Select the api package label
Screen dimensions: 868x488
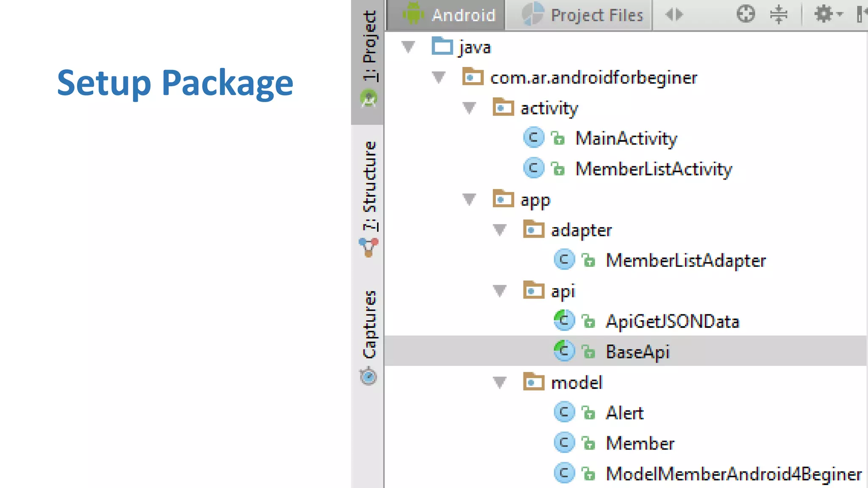pyautogui.click(x=563, y=291)
